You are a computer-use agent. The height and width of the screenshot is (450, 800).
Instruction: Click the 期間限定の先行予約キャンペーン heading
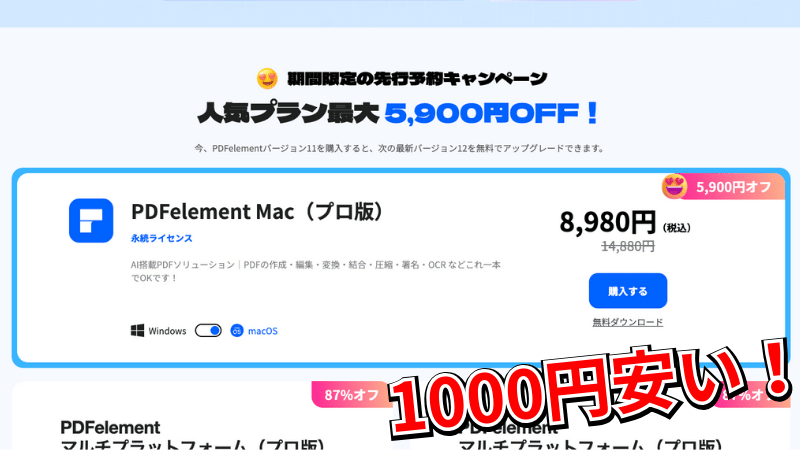(417, 79)
